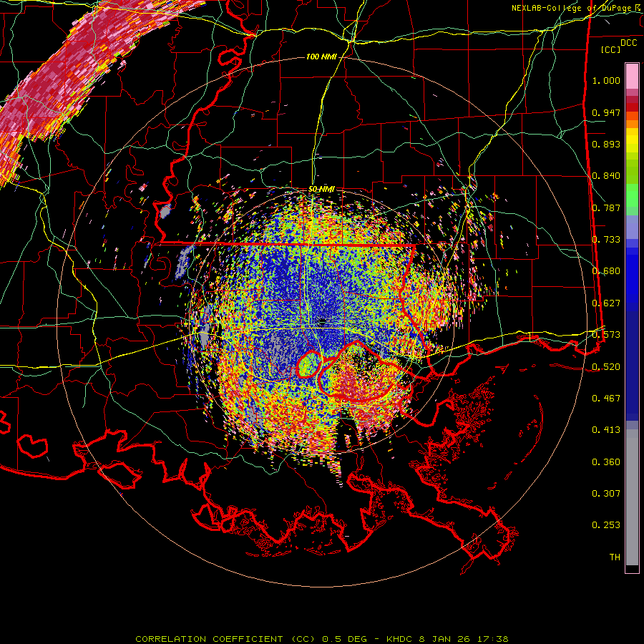Select the 0.360 color scale value

point(606,462)
